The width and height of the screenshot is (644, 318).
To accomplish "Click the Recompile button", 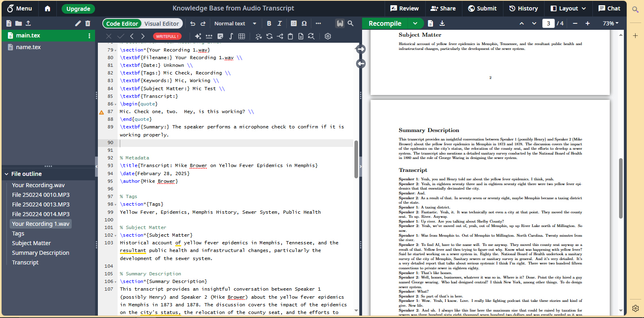I will click(385, 23).
